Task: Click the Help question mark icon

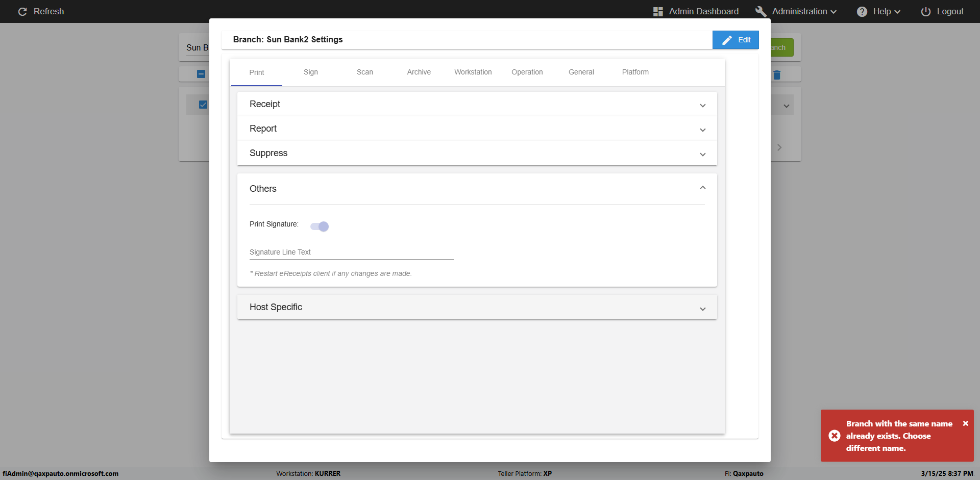Action: tap(862, 11)
